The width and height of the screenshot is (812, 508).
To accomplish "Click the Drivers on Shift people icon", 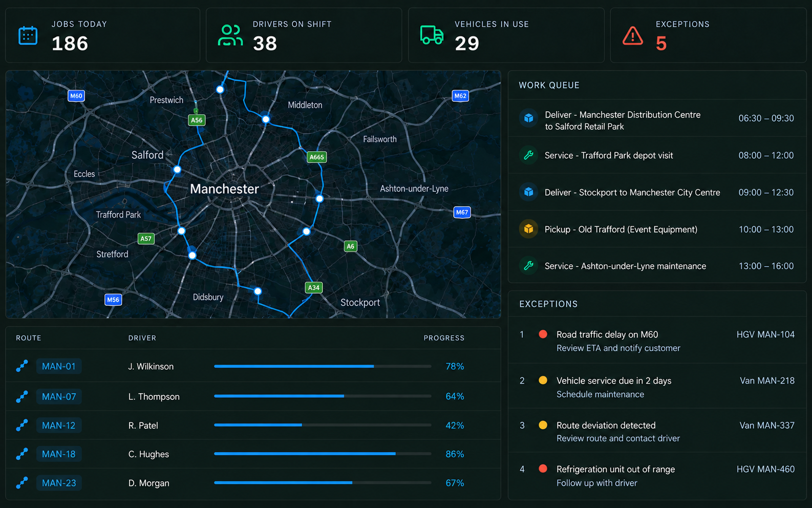I will point(230,35).
